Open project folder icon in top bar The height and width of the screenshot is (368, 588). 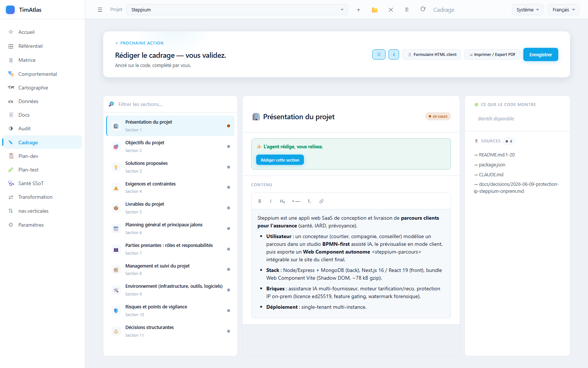pos(374,10)
